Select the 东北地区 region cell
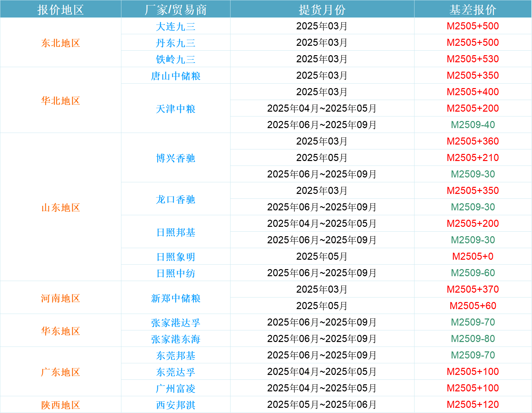 pos(60,43)
